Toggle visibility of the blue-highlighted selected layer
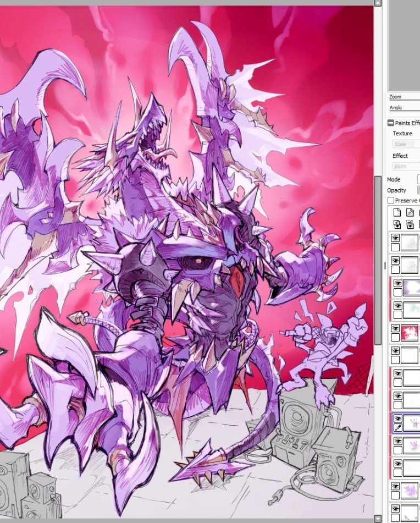The width and height of the screenshot is (420, 523). pos(398,419)
